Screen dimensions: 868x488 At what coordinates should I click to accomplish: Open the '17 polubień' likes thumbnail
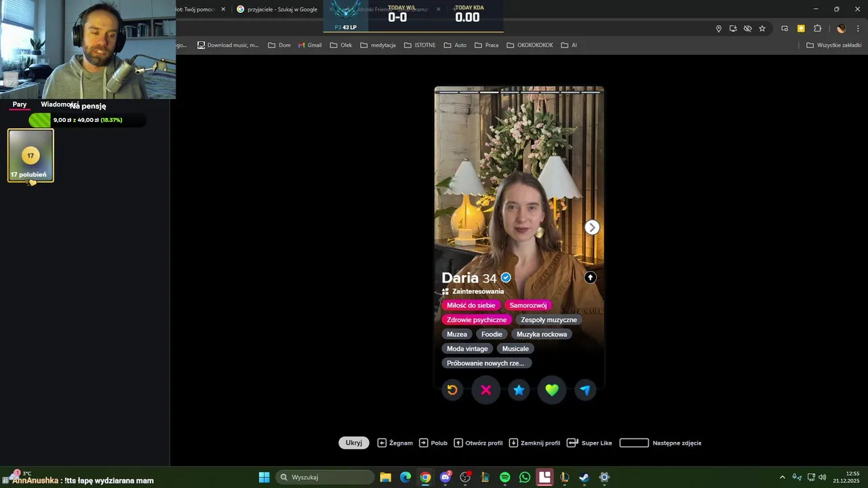point(31,156)
